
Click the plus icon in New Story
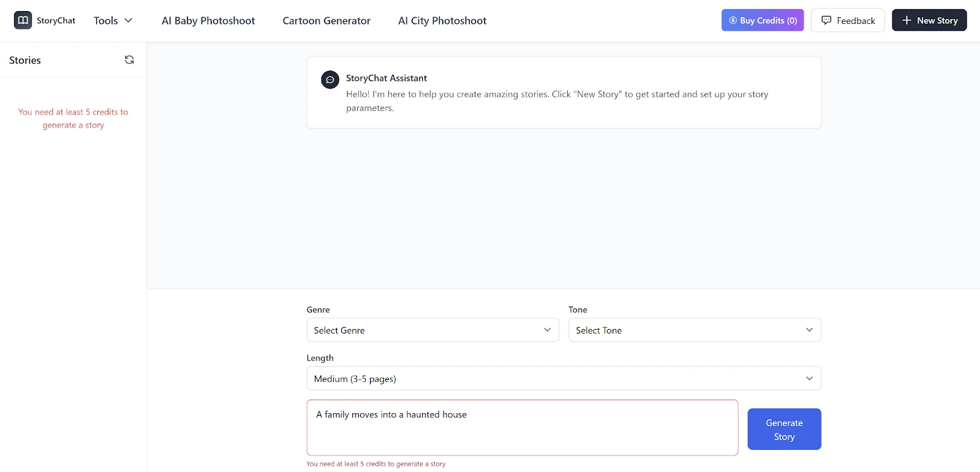click(x=907, y=20)
